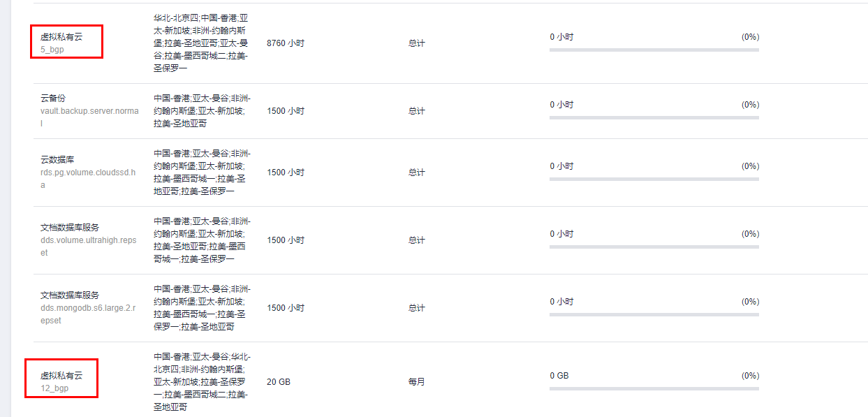This screenshot has width=868, height=417.
Task: Click the 5_bgp resource specification text
Action: coord(52,50)
